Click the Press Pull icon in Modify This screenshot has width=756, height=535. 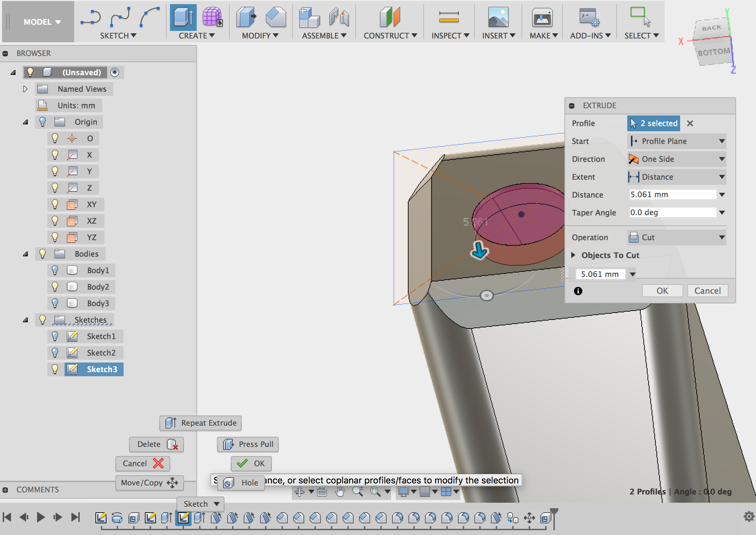(246, 17)
